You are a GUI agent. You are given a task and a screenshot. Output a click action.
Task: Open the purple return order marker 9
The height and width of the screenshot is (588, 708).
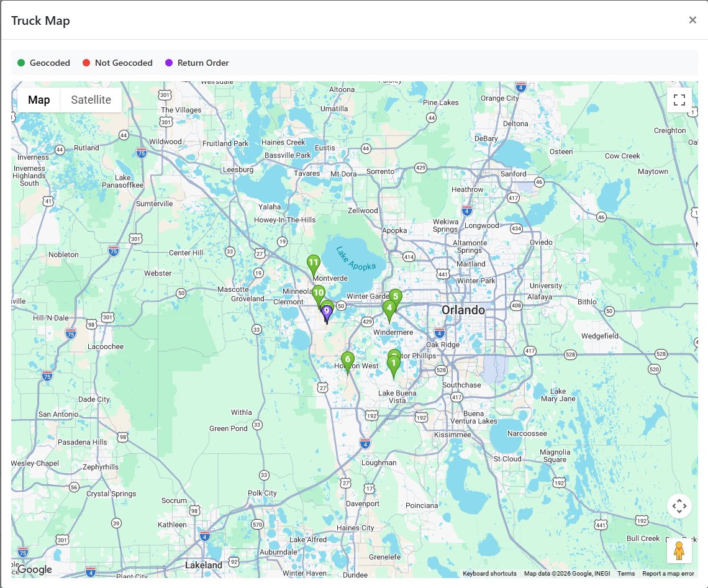click(327, 313)
